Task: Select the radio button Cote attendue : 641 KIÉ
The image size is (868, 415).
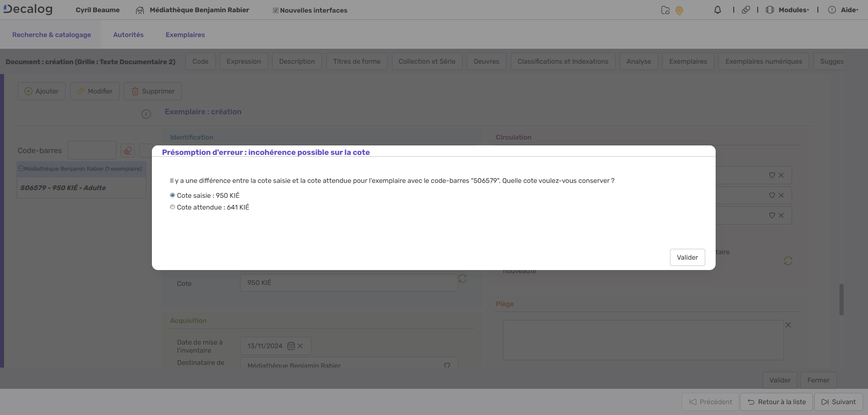Action: pos(172,207)
